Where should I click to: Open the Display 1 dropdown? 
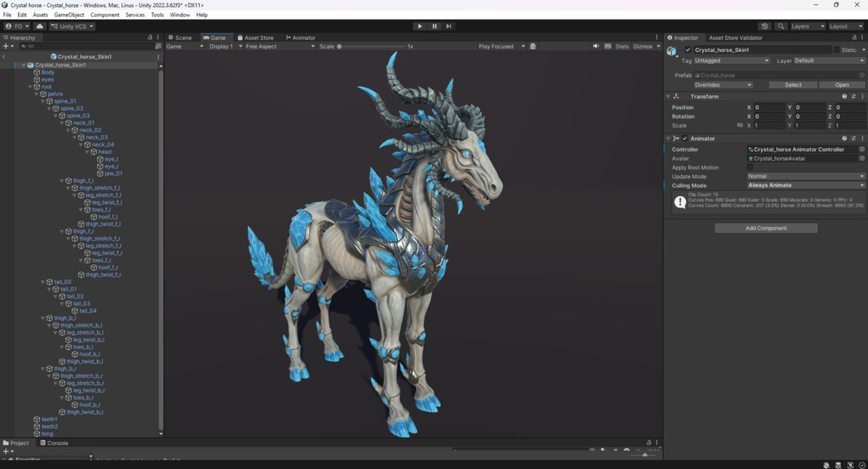225,46
